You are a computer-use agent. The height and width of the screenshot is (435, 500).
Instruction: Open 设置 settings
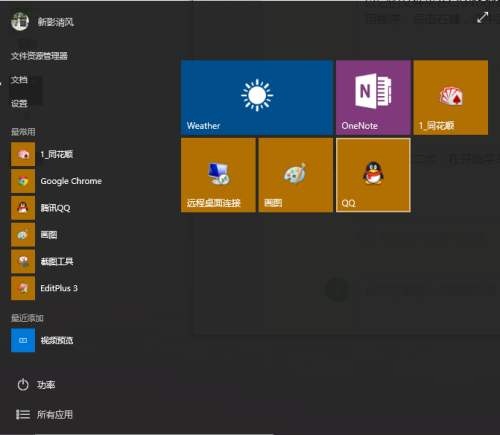[x=19, y=104]
